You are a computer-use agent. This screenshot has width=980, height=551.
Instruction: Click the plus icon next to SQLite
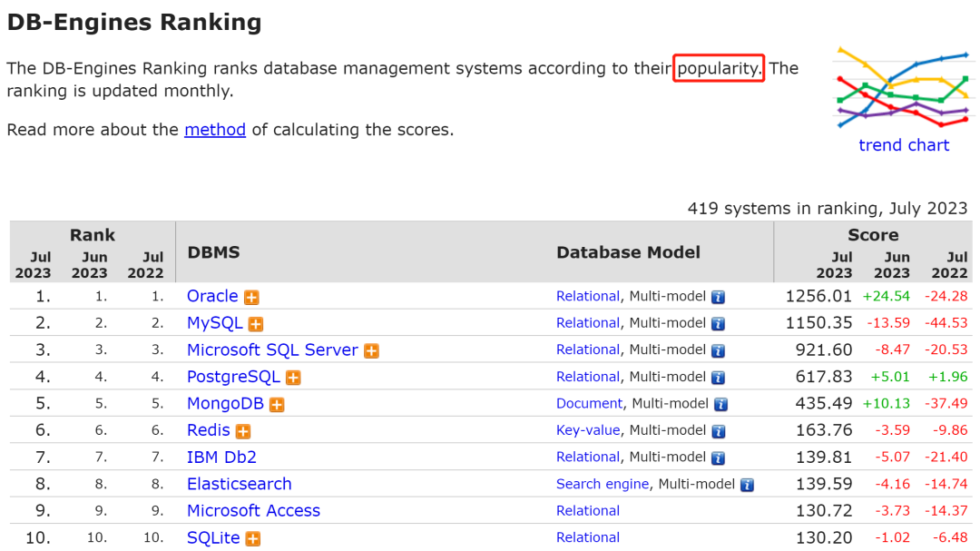click(253, 538)
